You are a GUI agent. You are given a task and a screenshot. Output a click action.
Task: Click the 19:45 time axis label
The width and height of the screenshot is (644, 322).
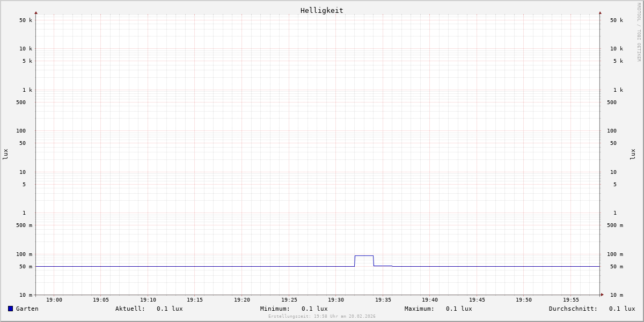477,300
